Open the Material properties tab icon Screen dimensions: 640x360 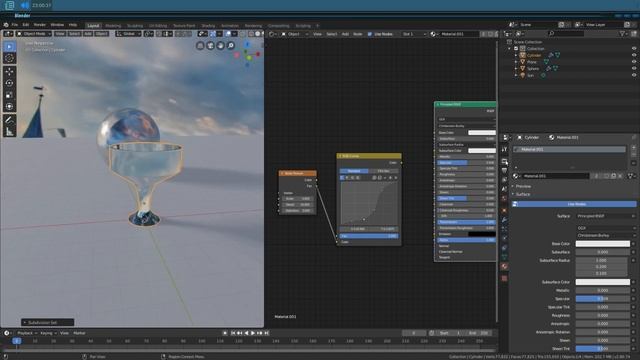tap(504, 267)
